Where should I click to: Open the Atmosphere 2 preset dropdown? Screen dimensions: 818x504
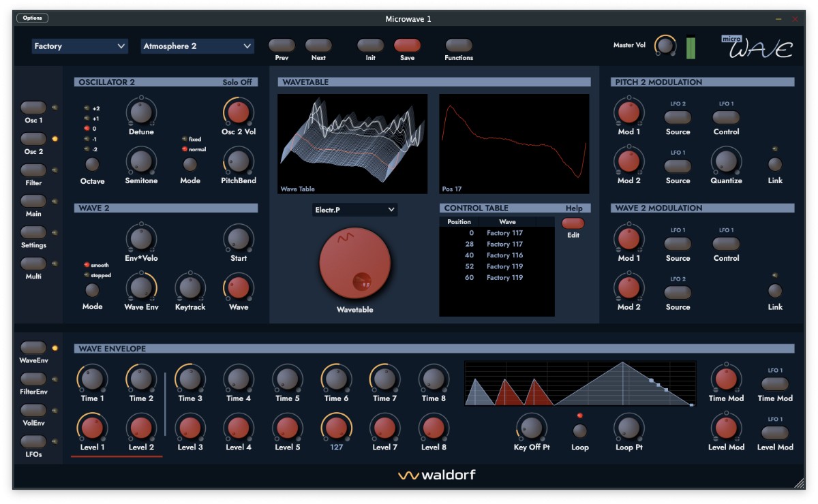(197, 46)
